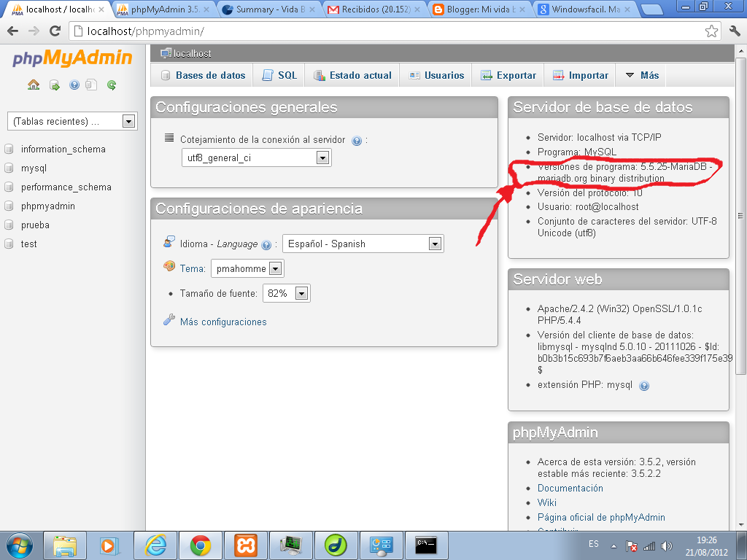Click the log out icon in sidebar
Screen dimensions: 747x560
tap(54, 85)
